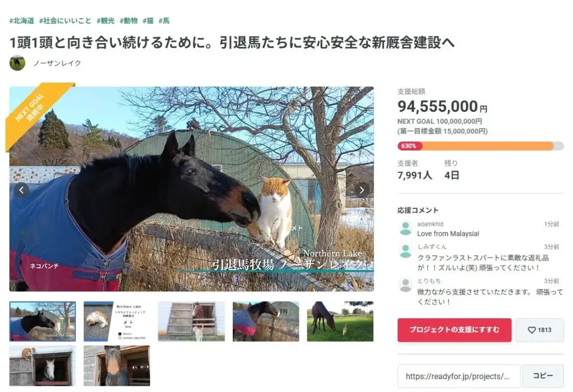
Task: Open the #北海道 hashtag
Action: coord(22,21)
